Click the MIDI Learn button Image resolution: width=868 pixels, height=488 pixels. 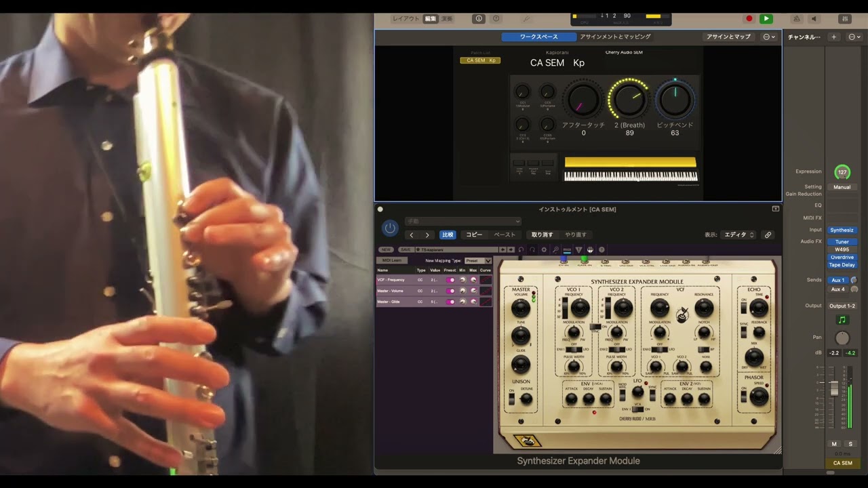pyautogui.click(x=392, y=260)
